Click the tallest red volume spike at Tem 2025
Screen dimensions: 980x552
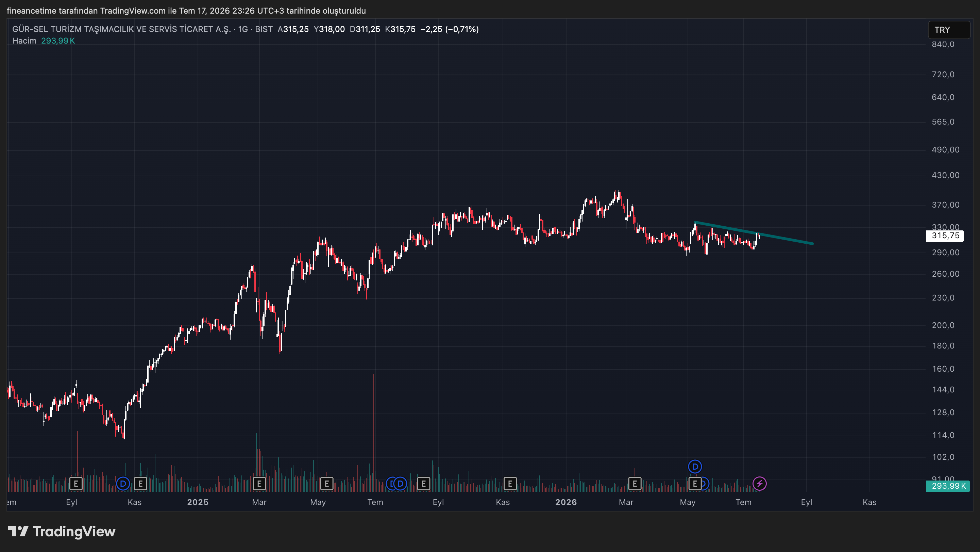(374, 432)
